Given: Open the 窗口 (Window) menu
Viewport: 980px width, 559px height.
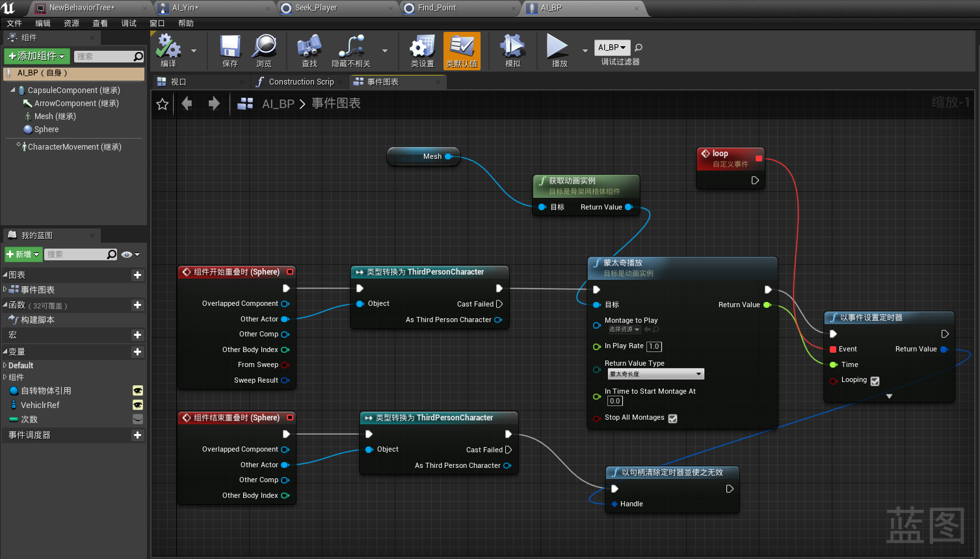Looking at the screenshot, I should pos(157,23).
